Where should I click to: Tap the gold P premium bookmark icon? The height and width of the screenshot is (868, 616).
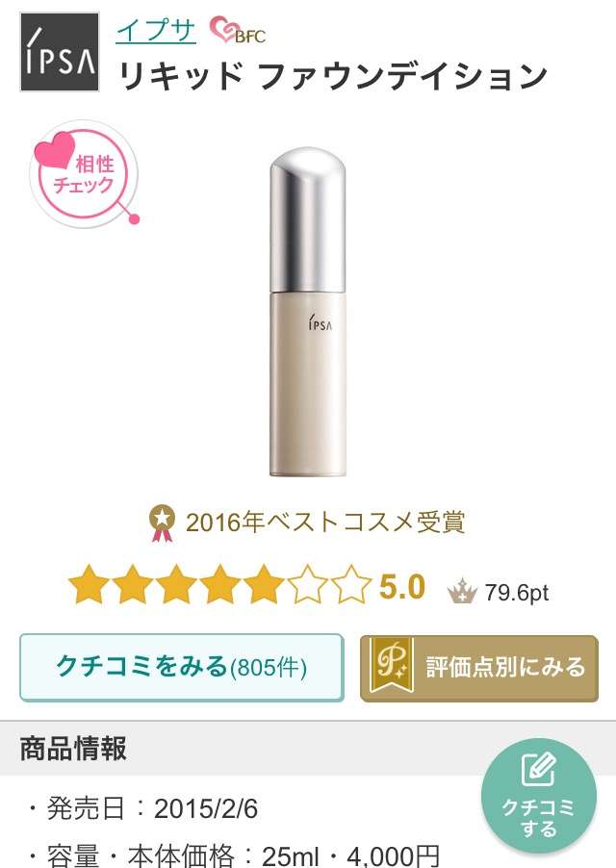392,665
